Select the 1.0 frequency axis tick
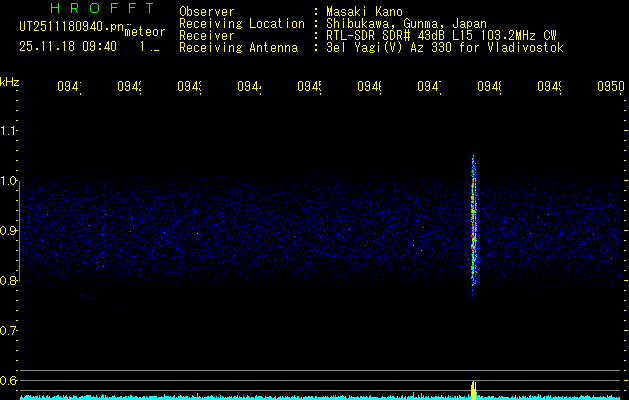629x400 pixels. pyautogui.click(x=10, y=181)
